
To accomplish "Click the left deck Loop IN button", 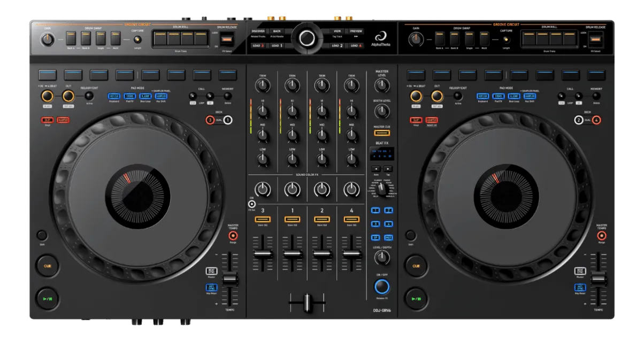I will pos(47,96).
